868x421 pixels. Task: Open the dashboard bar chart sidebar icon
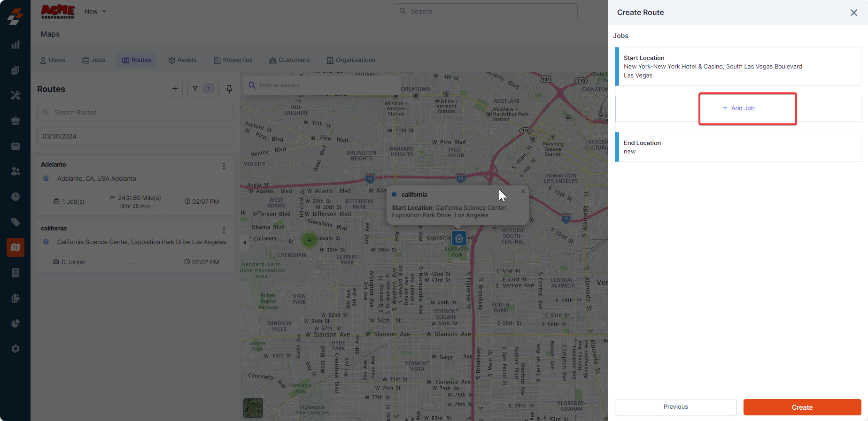tap(15, 45)
